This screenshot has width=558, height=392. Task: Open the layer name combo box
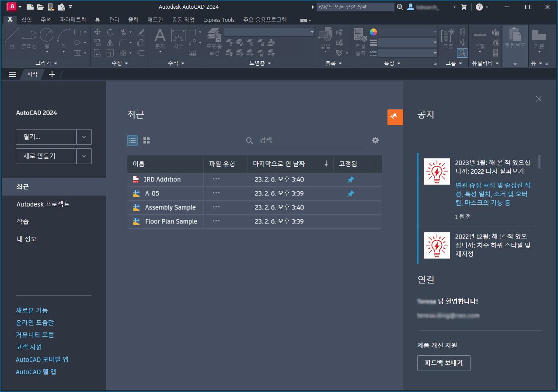point(269,31)
